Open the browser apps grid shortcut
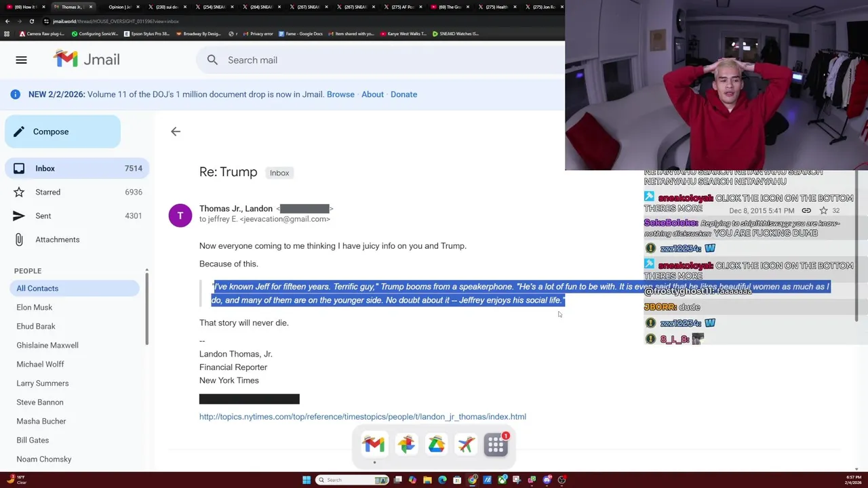This screenshot has width=868, height=488. point(7,33)
